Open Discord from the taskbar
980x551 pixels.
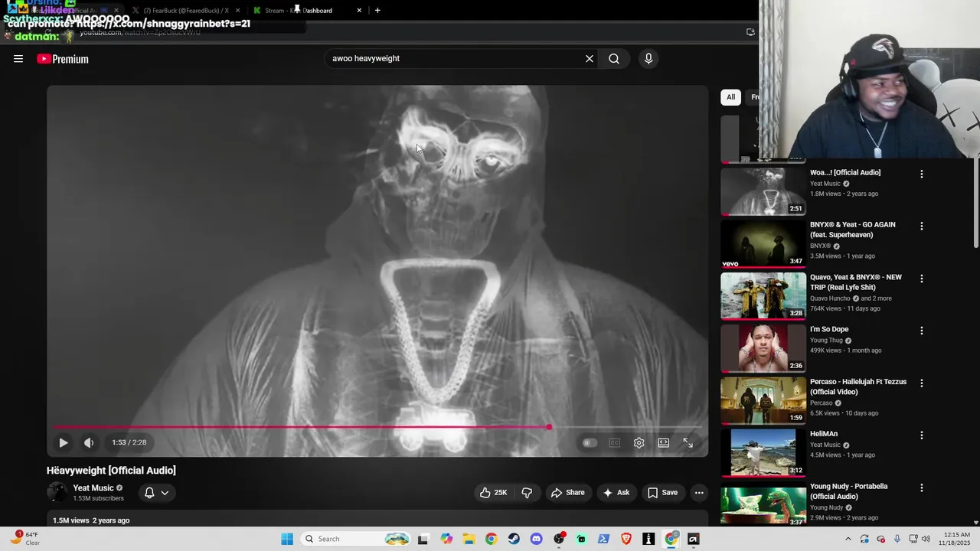tap(536, 539)
